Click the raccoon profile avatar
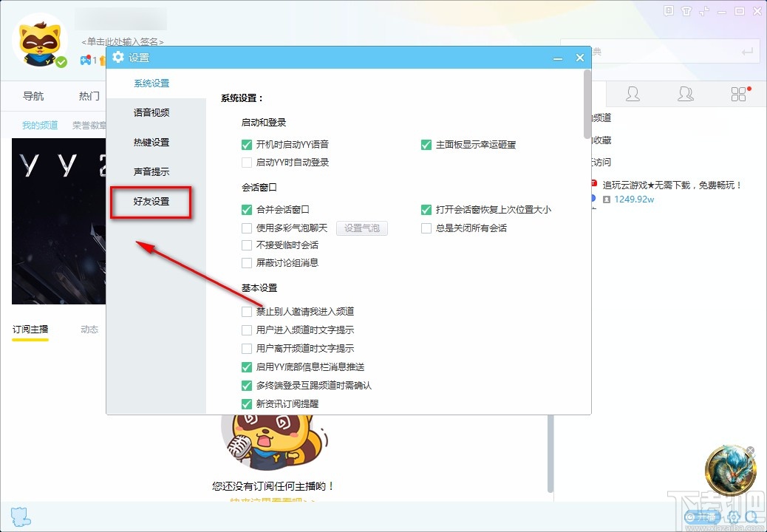 tap(40, 41)
